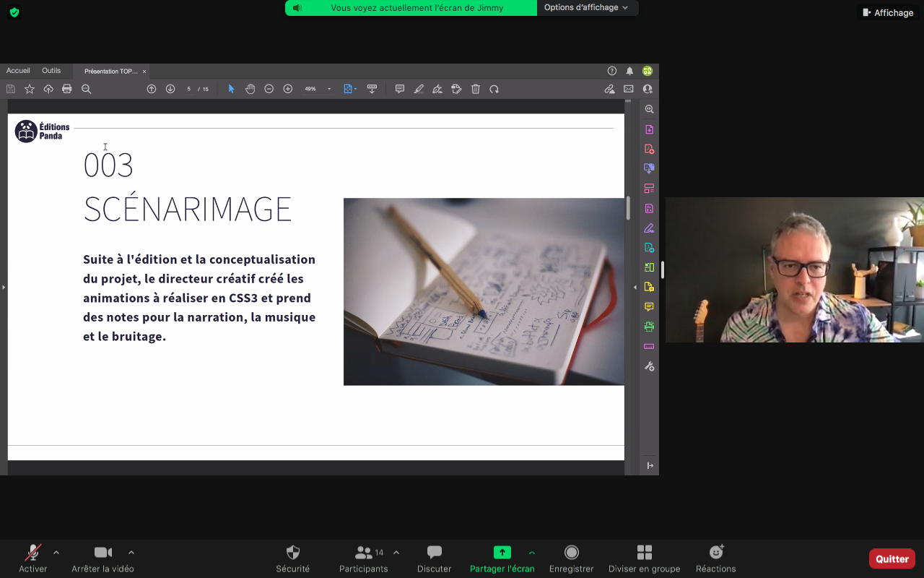Expand Options d'affichage dropdown
The width and height of the screenshot is (924, 578).
[586, 8]
